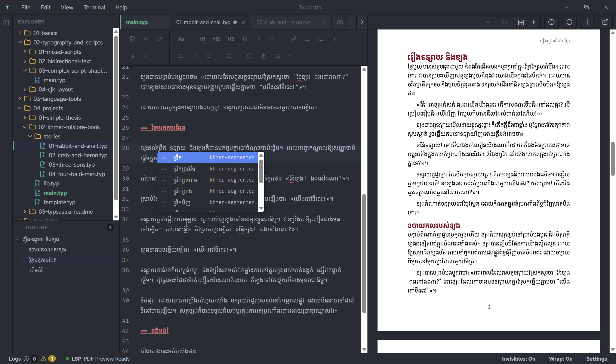Insert a sigma equation block
Image resolution: width=616 pixels, height=364 pixels.
pyautogui.click(x=146, y=56)
